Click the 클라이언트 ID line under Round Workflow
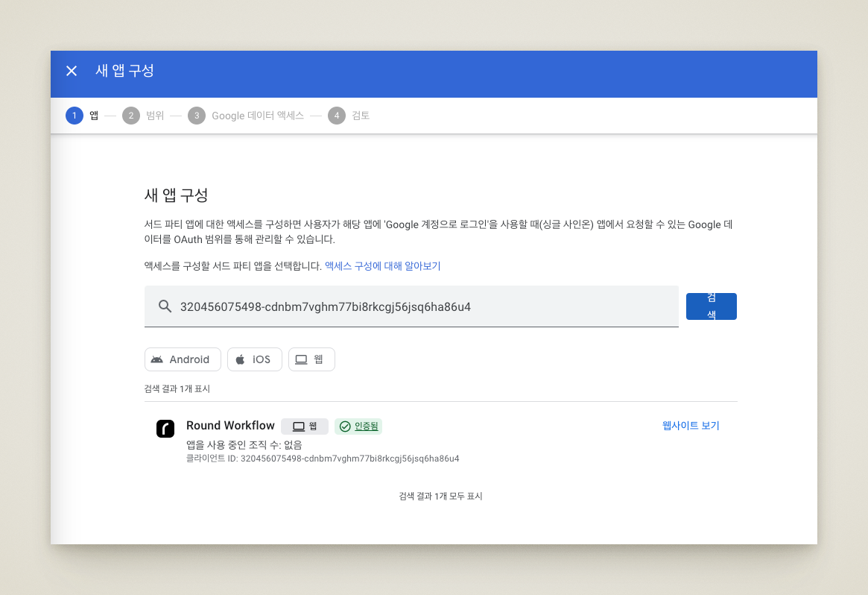The width and height of the screenshot is (868, 595). pyautogui.click(x=323, y=459)
